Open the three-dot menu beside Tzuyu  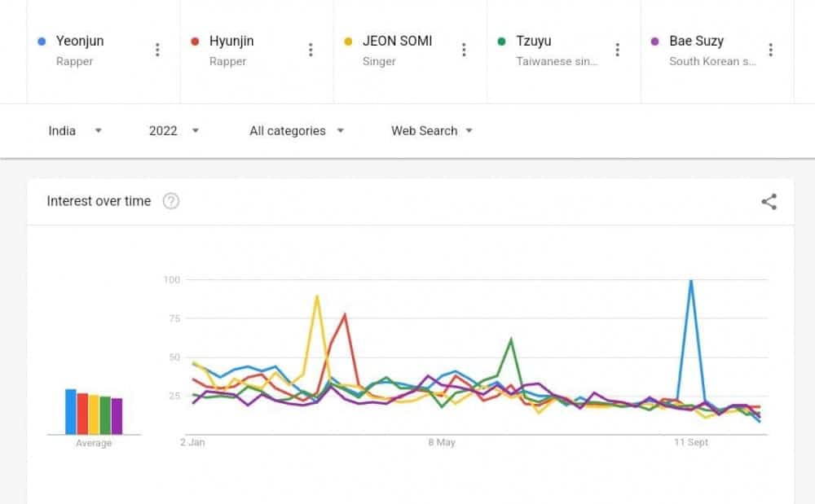tap(617, 50)
